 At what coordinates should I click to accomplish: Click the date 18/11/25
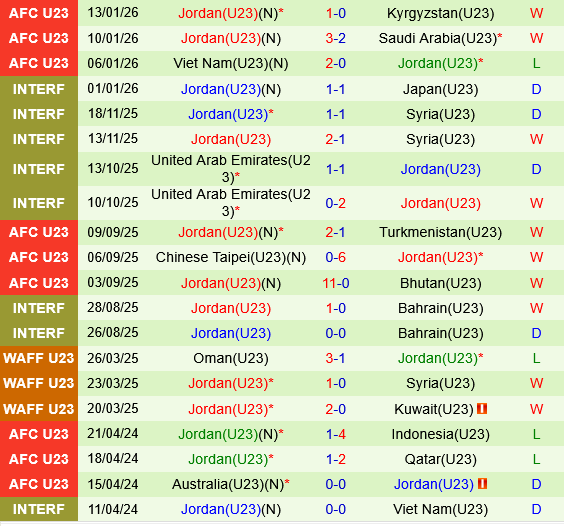tap(113, 113)
